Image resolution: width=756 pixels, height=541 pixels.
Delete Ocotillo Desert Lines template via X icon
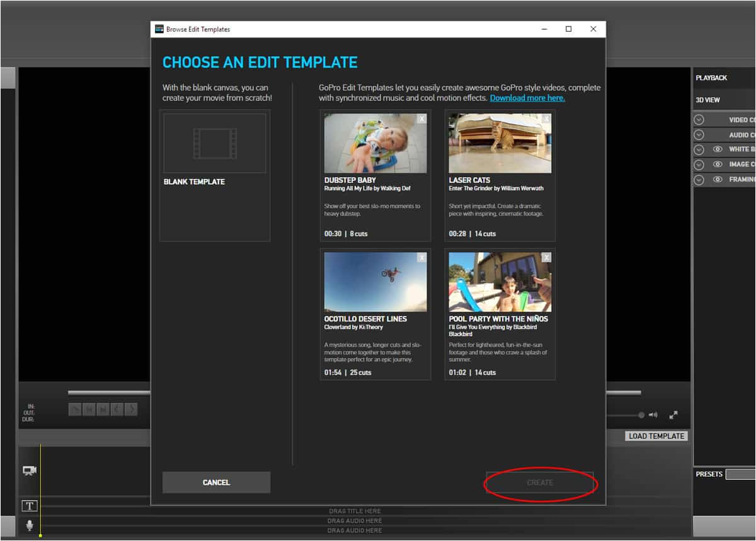(x=421, y=257)
